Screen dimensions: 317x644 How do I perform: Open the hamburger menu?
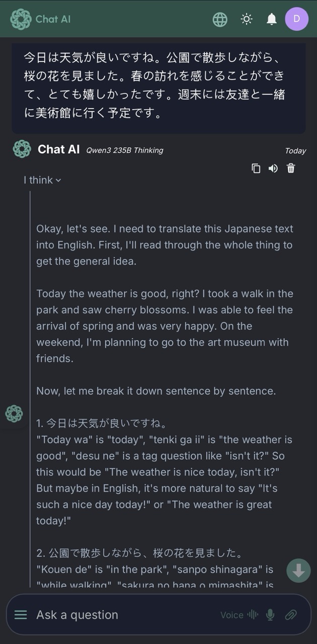click(21, 615)
